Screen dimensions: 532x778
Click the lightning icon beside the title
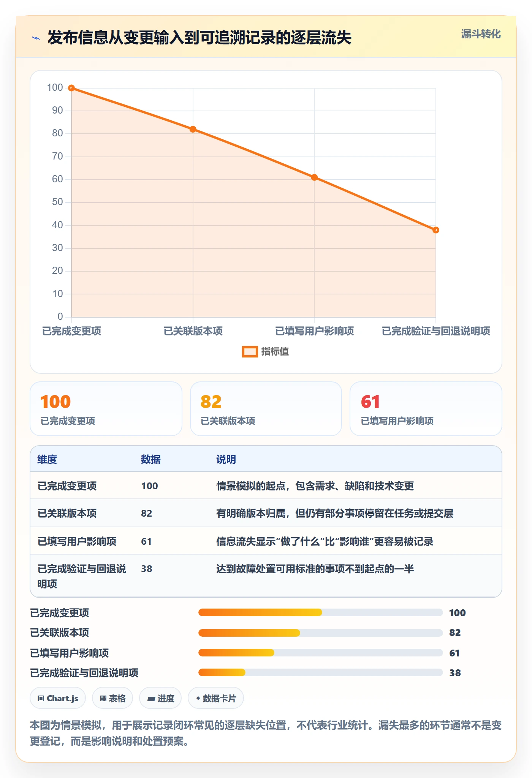(x=36, y=38)
